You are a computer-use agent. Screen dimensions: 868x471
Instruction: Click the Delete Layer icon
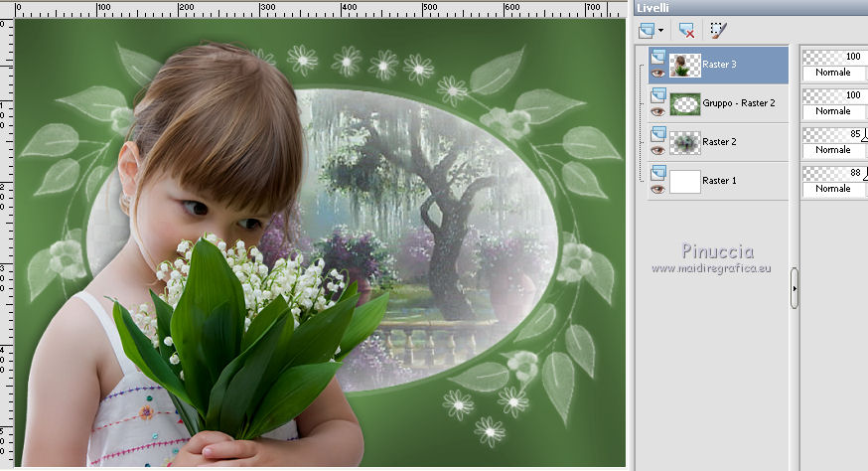[686, 31]
